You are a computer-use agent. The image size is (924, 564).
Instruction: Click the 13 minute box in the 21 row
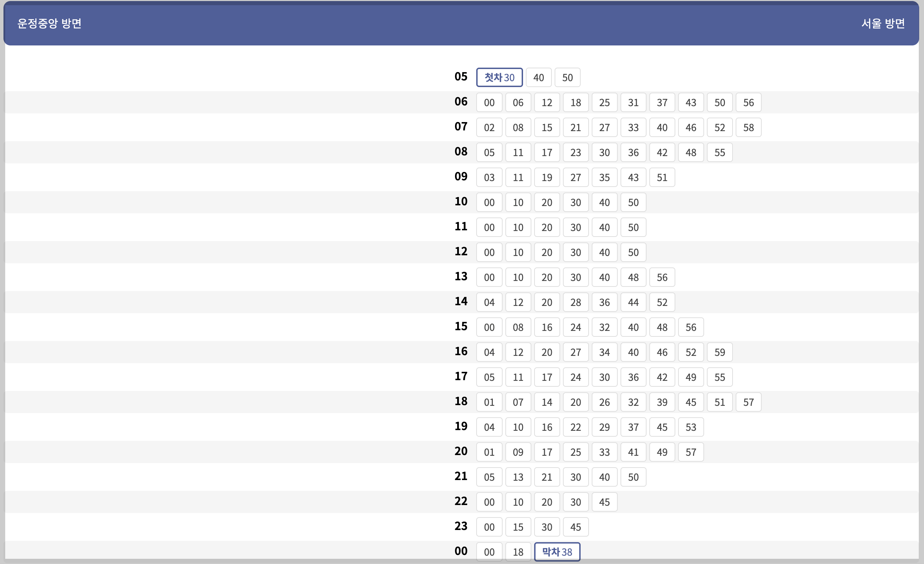coord(518,477)
